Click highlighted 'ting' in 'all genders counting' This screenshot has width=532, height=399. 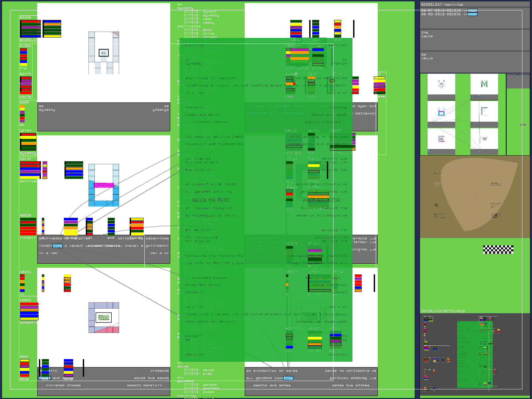[x=288, y=378]
